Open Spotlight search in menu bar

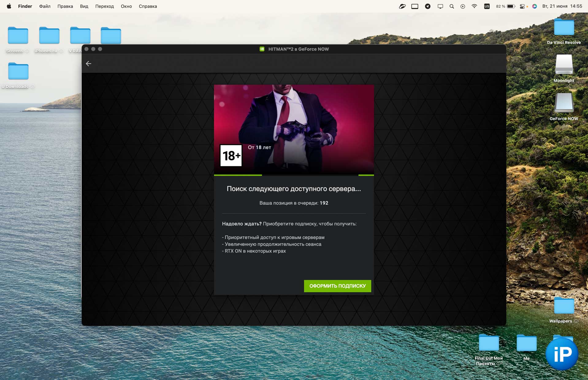452,6
